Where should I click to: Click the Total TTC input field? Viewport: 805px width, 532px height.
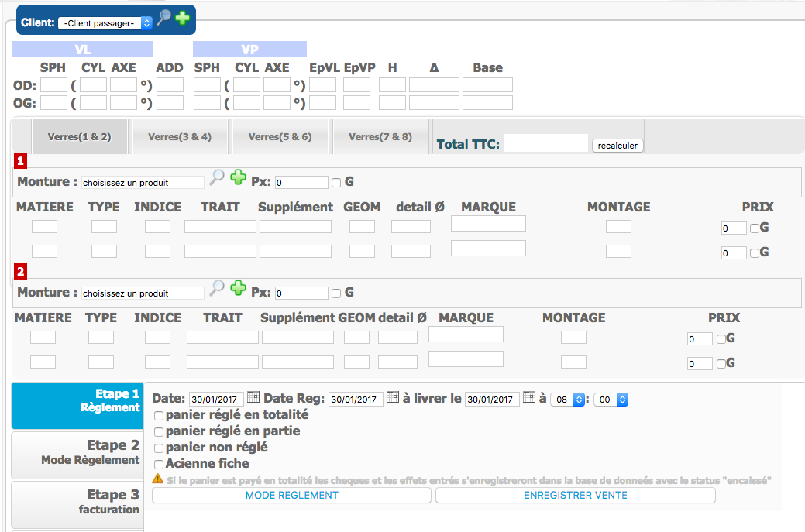tap(545, 143)
